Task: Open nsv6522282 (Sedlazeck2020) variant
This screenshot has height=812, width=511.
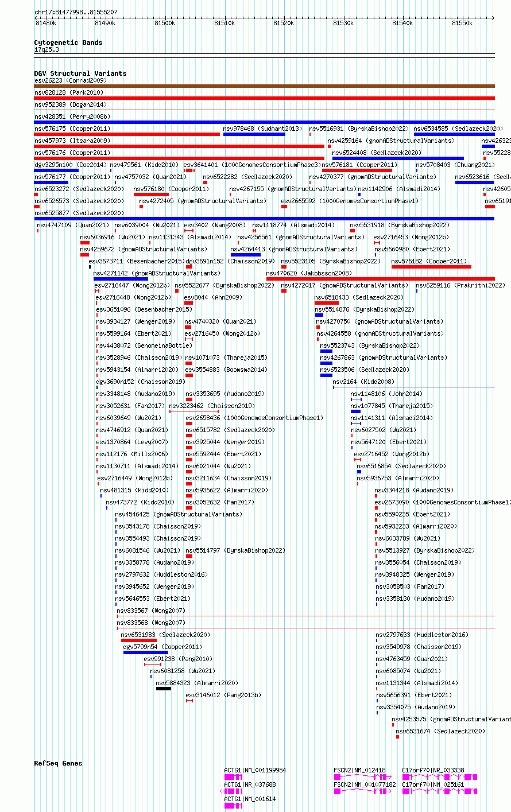Action: point(247,177)
